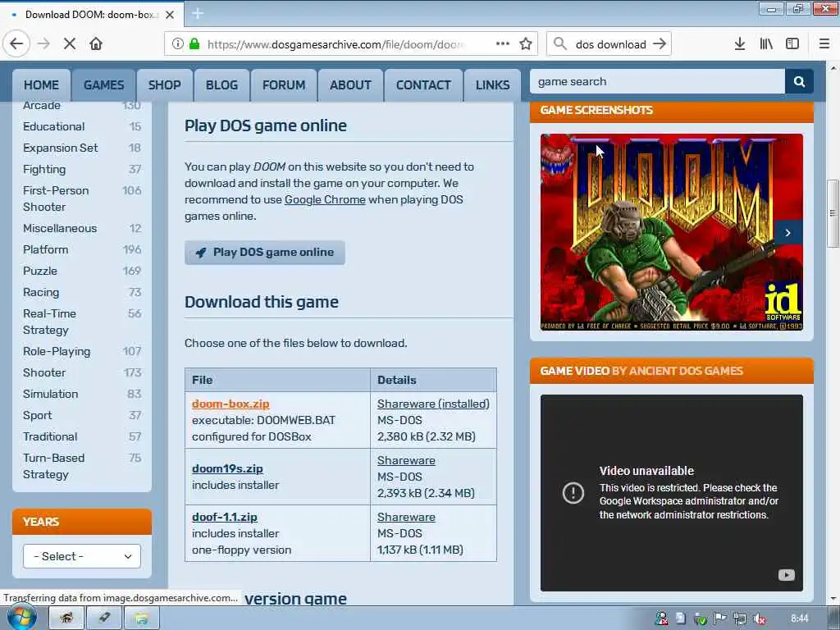Open the library bookshelf icon
The width and height of the screenshot is (840, 630).
(x=766, y=44)
